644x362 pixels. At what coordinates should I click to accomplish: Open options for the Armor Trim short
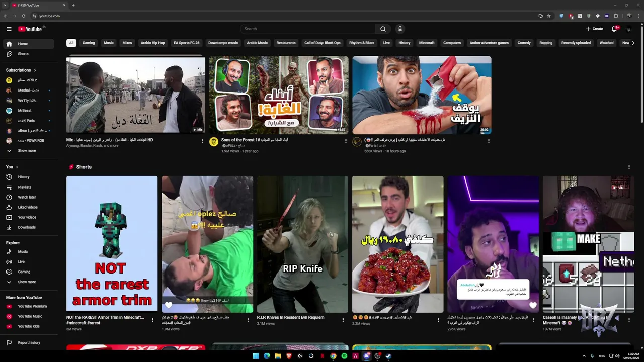(152, 320)
